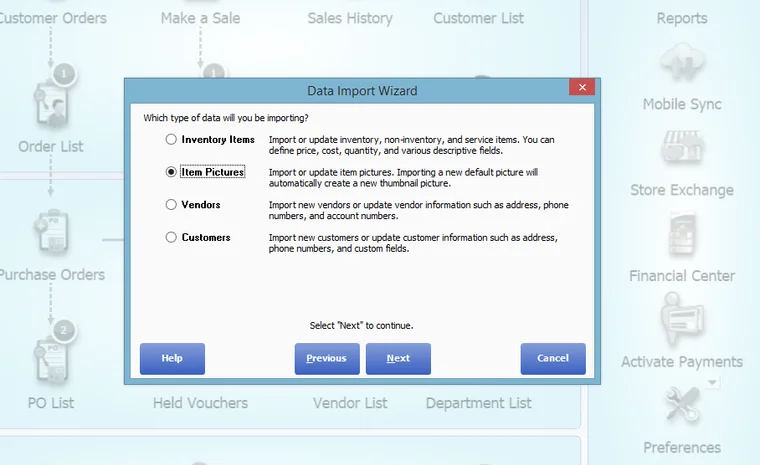Choose the Vendors import option
The height and width of the screenshot is (465, 760).
(x=171, y=205)
